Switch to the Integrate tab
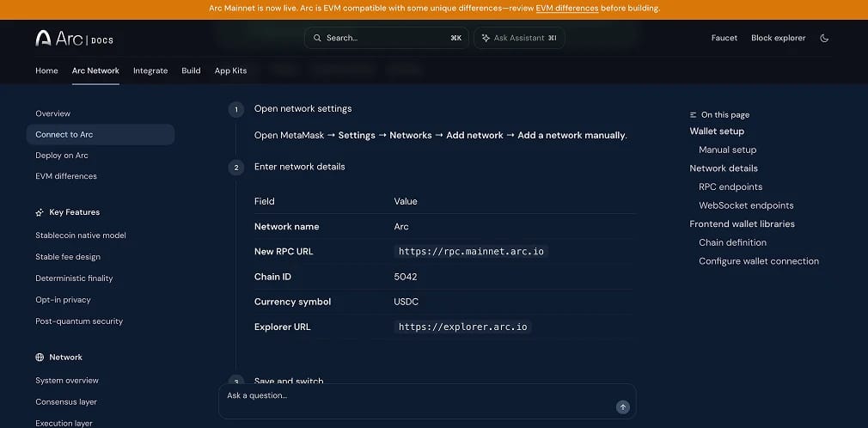 (x=150, y=70)
